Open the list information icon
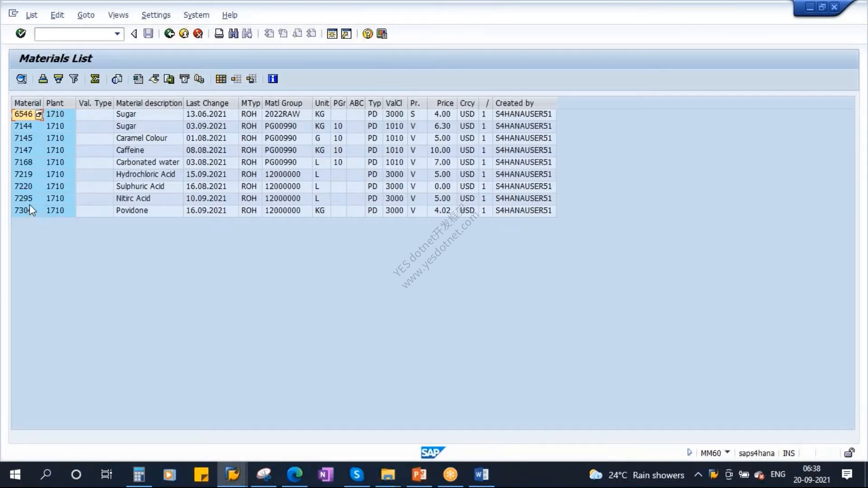The width and height of the screenshot is (868, 488). tap(273, 79)
